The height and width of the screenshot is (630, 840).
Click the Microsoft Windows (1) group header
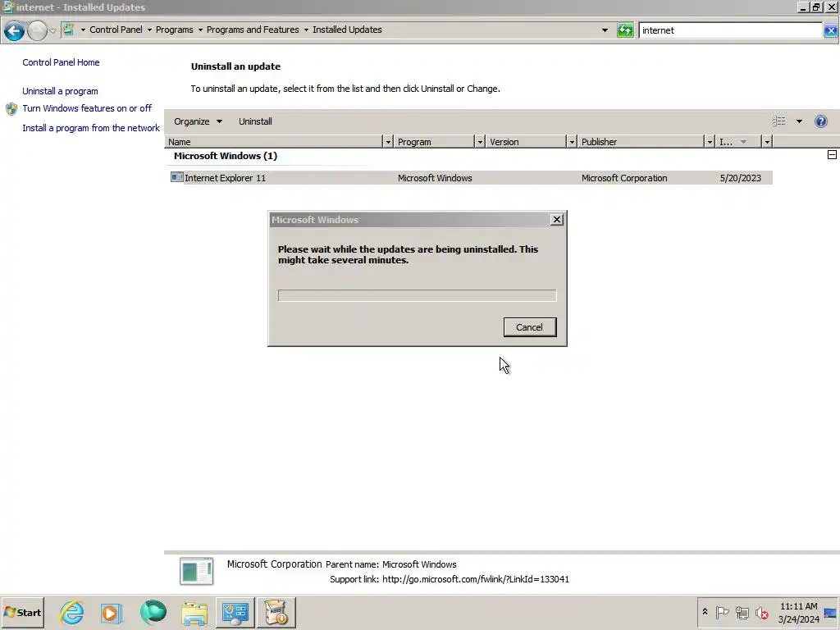[x=226, y=156]
